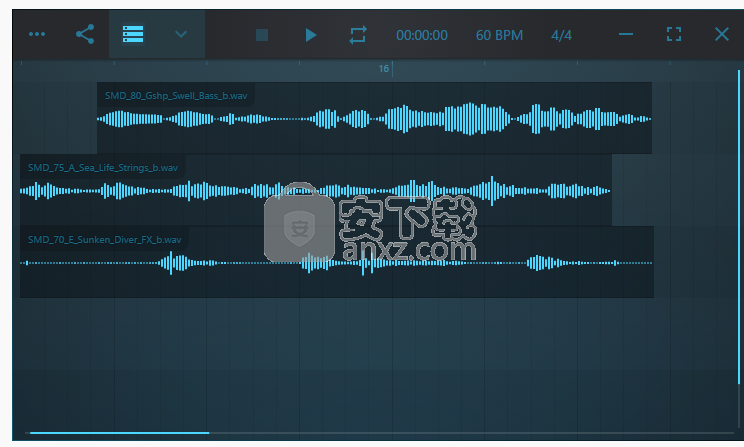
Task: Start playback with the play button
Action: (x=311, y=35)
